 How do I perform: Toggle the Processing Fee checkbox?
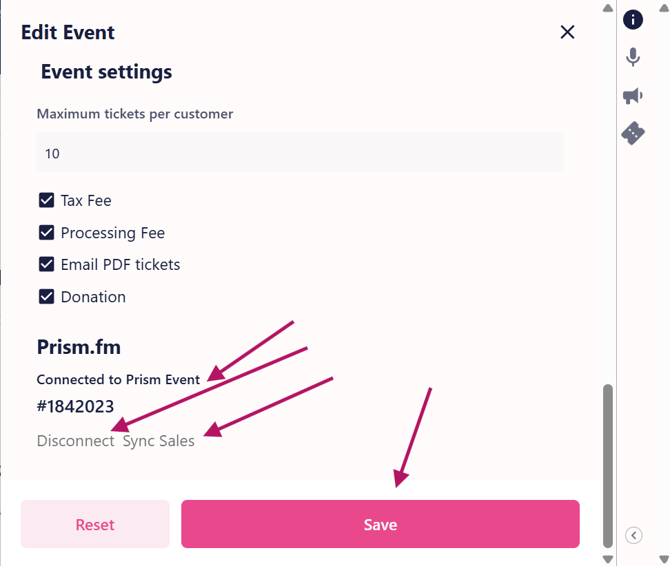tap(46, 232)
